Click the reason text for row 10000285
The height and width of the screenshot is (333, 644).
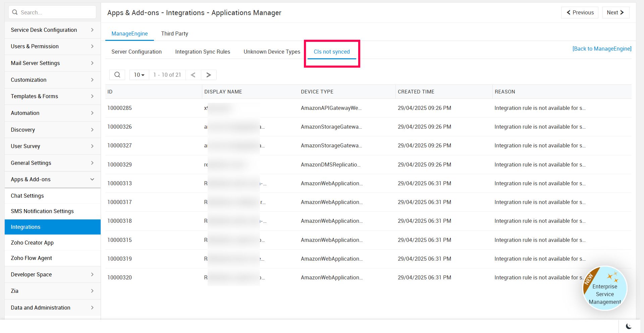click(x=540, y=108)
